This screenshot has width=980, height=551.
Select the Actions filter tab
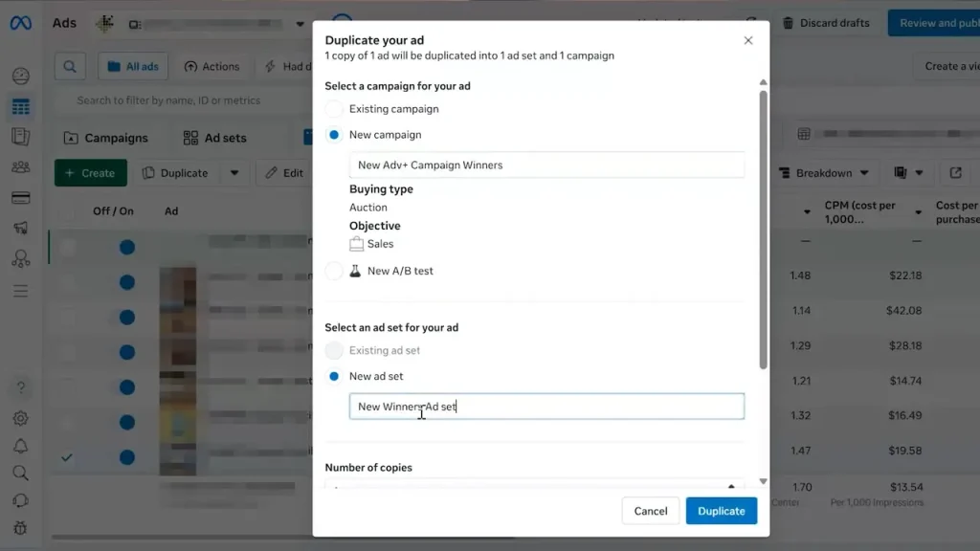point(212,66)
